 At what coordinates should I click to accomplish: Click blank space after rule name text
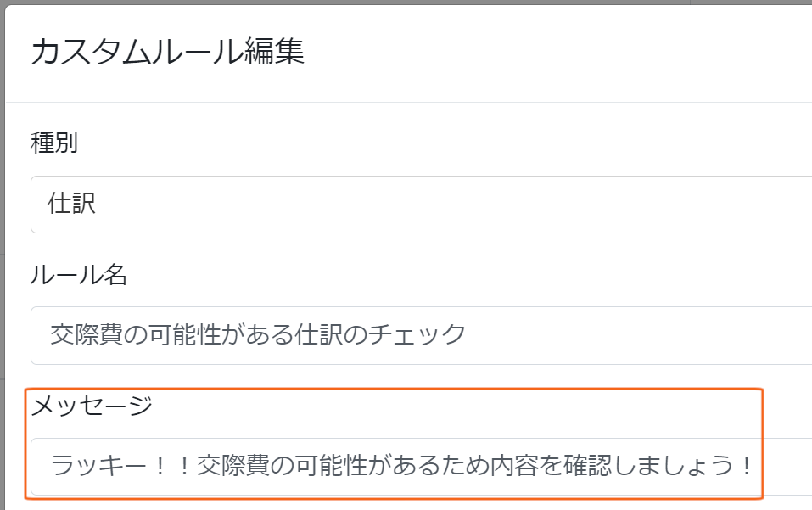click(x=637, y=335)
